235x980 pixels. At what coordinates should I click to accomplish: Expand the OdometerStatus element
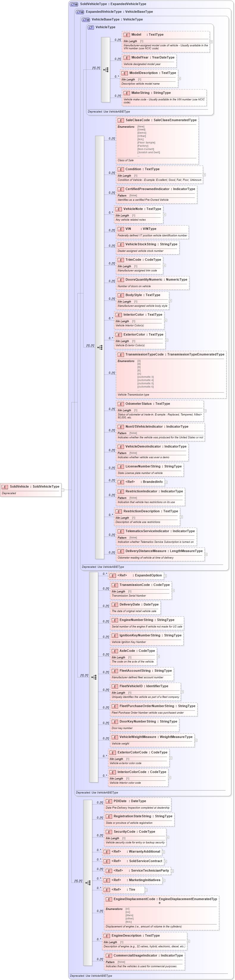click(205, 411)
